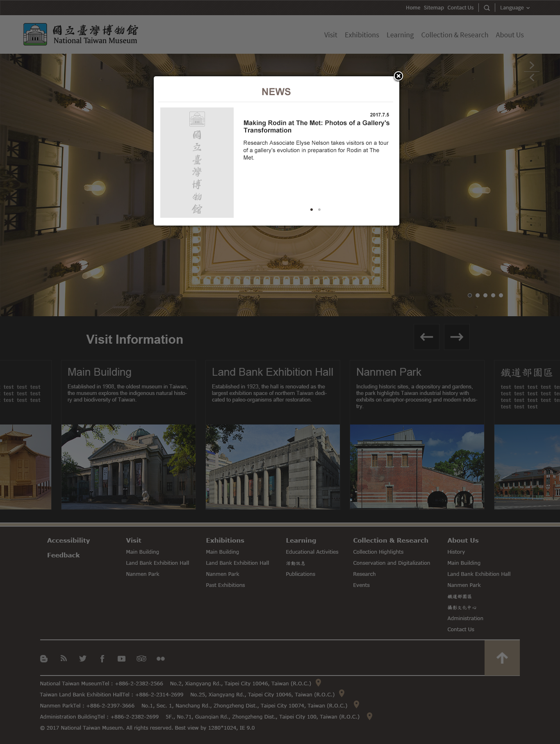The width and height of the screenshot is (560, 744).
Task: Click Sitemap link in top bar
Action: coord(434,8)
